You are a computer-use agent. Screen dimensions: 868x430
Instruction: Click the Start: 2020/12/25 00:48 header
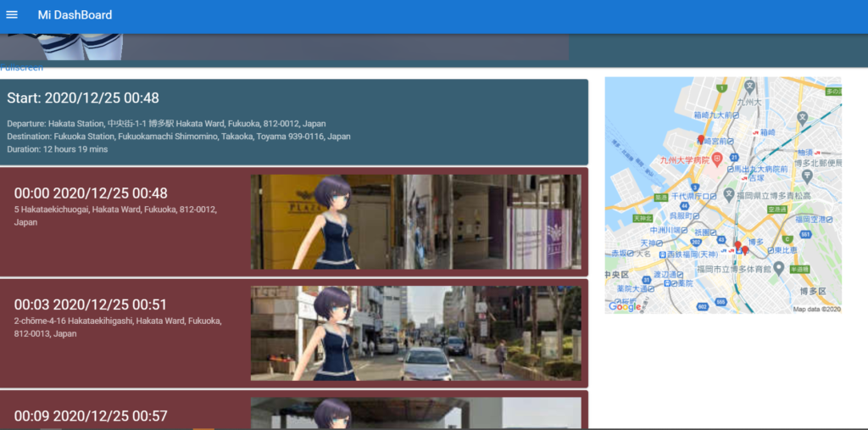(x=83, y=98)
